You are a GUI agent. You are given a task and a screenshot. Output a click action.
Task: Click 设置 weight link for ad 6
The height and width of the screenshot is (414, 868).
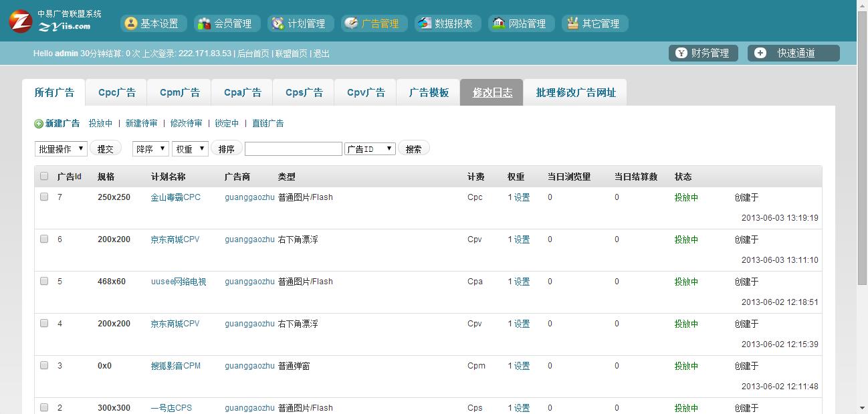tap(522, 239)
